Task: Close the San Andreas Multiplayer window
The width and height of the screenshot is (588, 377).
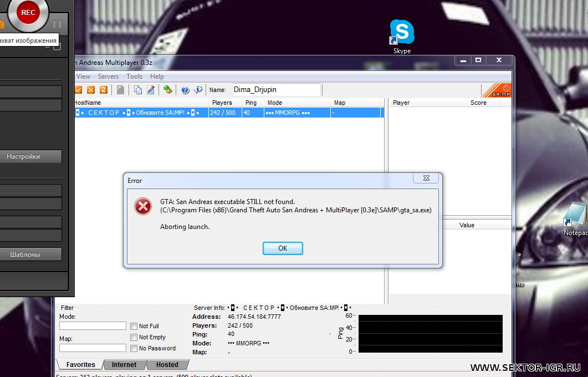Action: (499, 60)
